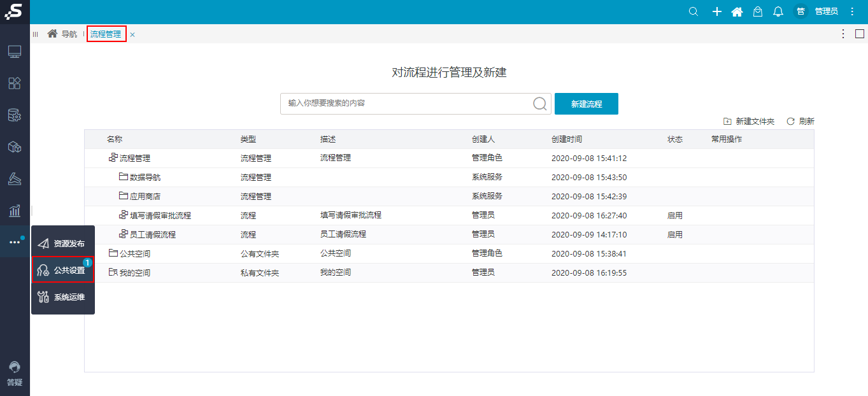The image size is (868, 396).
Task: Select 员工请假流程 row name
Action: point(153,234)
